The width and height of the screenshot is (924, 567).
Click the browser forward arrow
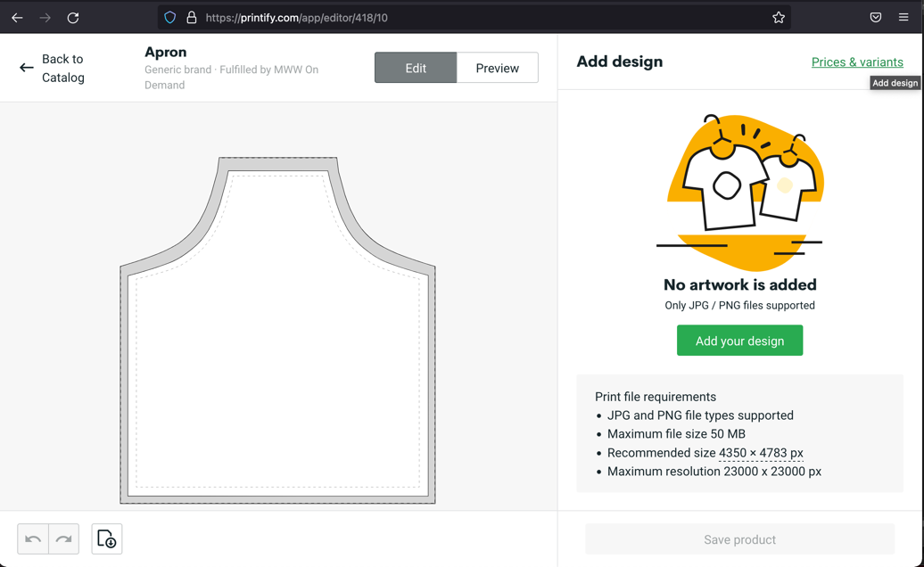(x=45, y=18)
